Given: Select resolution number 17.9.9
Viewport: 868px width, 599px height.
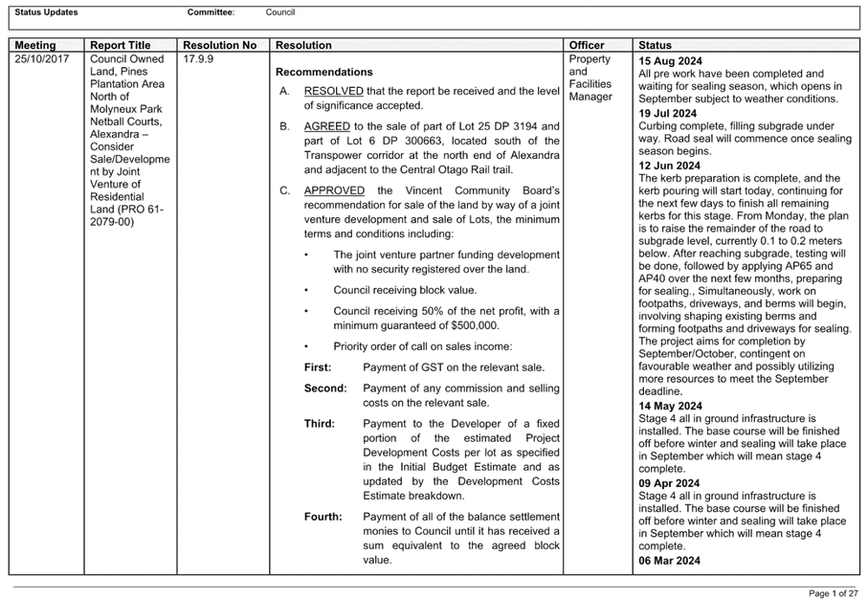Looking at the screenshot, I should click(x=198, y=58).
